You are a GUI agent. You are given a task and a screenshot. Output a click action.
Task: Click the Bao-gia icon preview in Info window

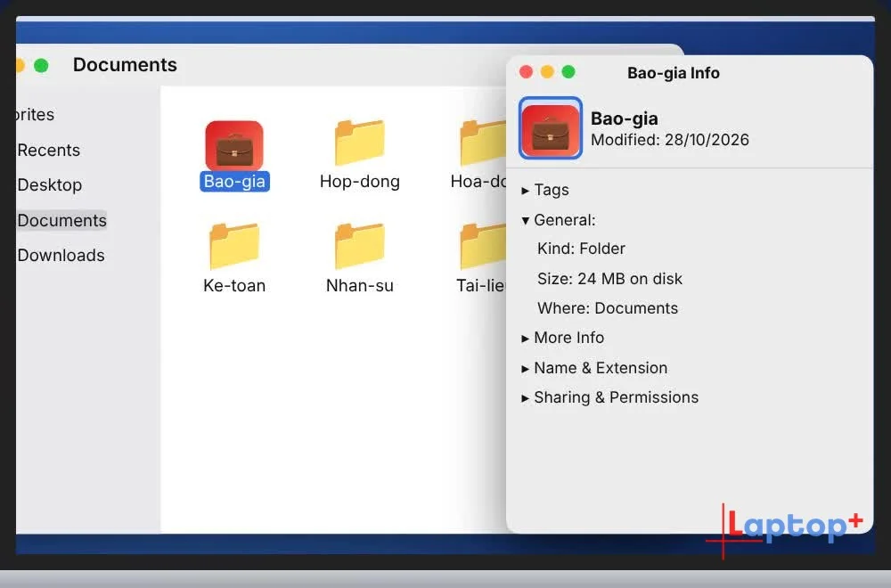550,127
